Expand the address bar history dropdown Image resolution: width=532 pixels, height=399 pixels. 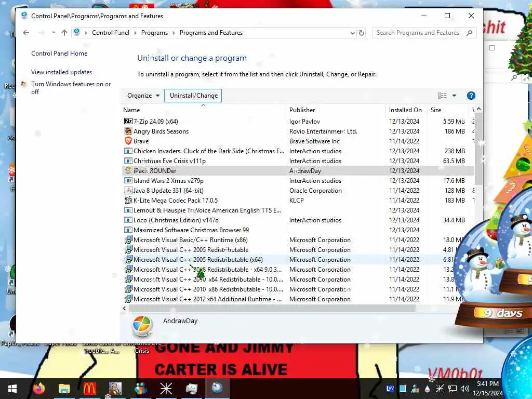[353, 33]
